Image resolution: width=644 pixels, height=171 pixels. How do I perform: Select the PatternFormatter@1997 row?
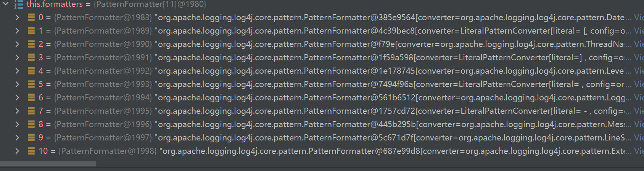[x=322, y=137]
